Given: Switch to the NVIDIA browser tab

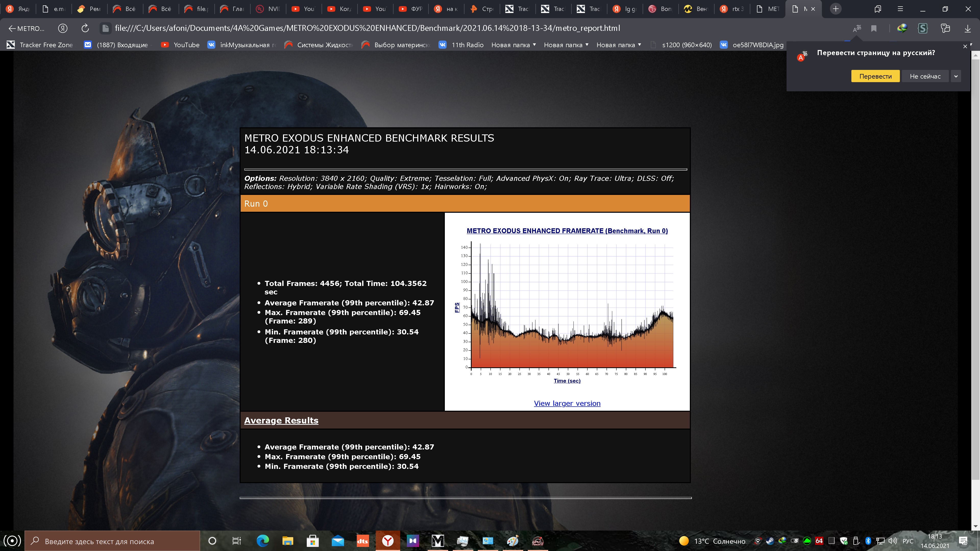Looking at the screenshot, I should coord(268,9).
